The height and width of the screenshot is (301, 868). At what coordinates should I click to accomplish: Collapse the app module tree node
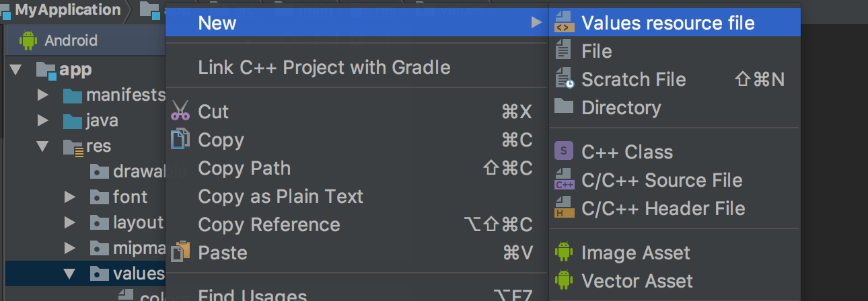click(x=16, y=69)
